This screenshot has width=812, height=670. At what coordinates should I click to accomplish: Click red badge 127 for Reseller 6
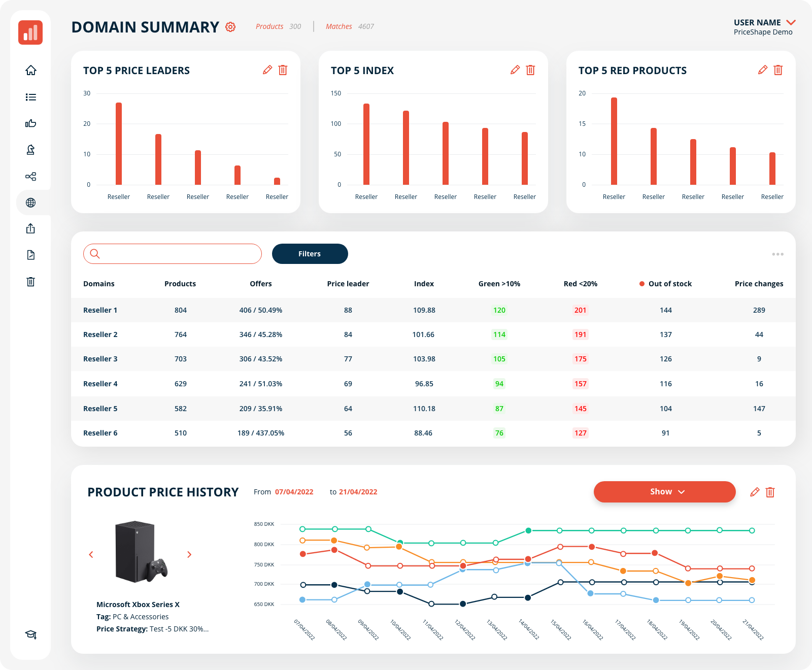pyautogui.click(x=581, y=433)
